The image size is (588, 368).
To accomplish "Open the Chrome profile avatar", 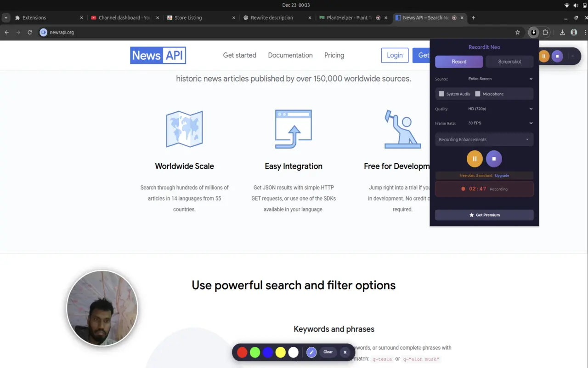I will (574, 32).
